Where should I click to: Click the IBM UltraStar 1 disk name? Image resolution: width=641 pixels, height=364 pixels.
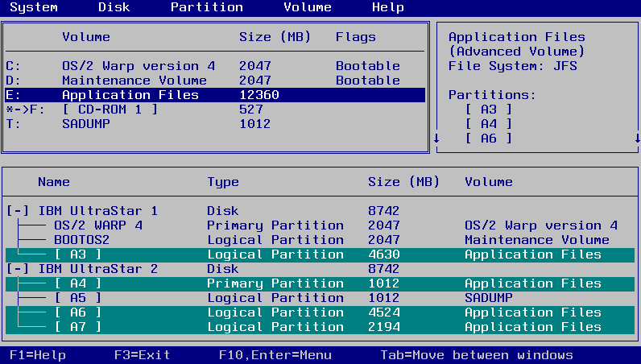(x=98, y=211)
